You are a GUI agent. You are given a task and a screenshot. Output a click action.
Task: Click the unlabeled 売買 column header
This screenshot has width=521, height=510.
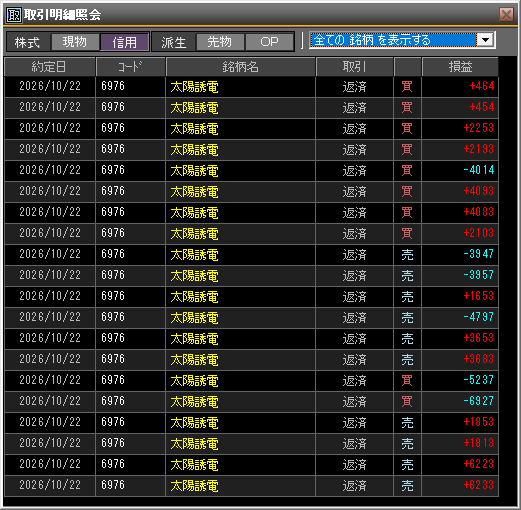407,67
